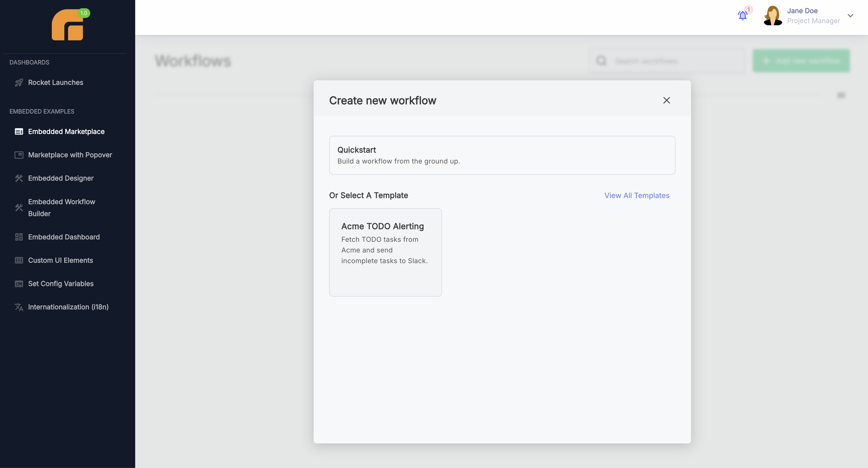Screen dimensions: 868x468
Task: Select Marketplace with Popover navigation item
Action: point(70,155)
